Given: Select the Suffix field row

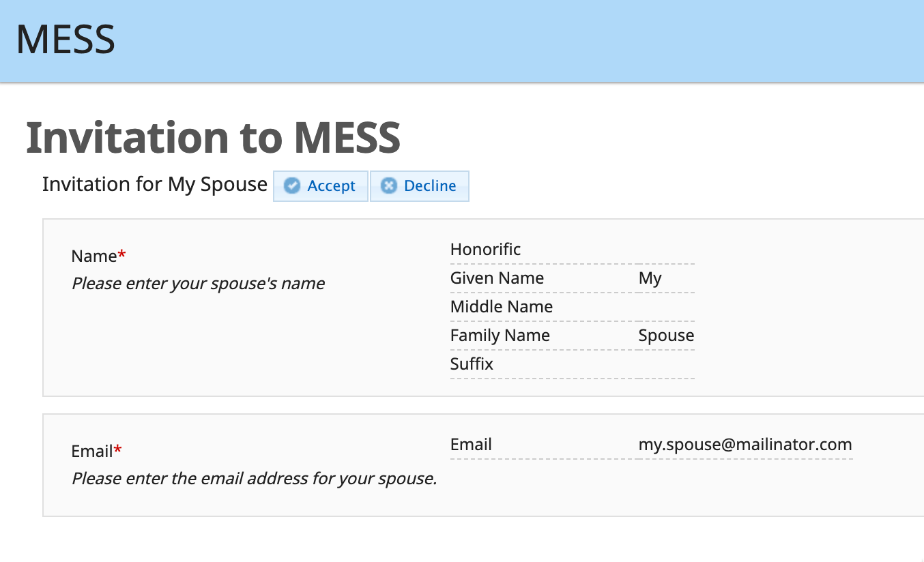Looking at the screenshot, I should coord(572,364).
